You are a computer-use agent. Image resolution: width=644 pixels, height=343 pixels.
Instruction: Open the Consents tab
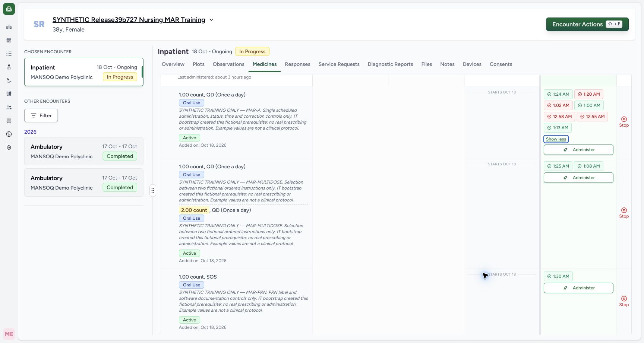click(501, 64)
